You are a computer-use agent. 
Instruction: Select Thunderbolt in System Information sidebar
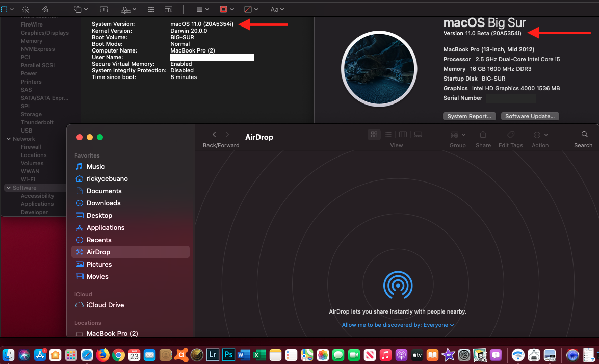37,122
